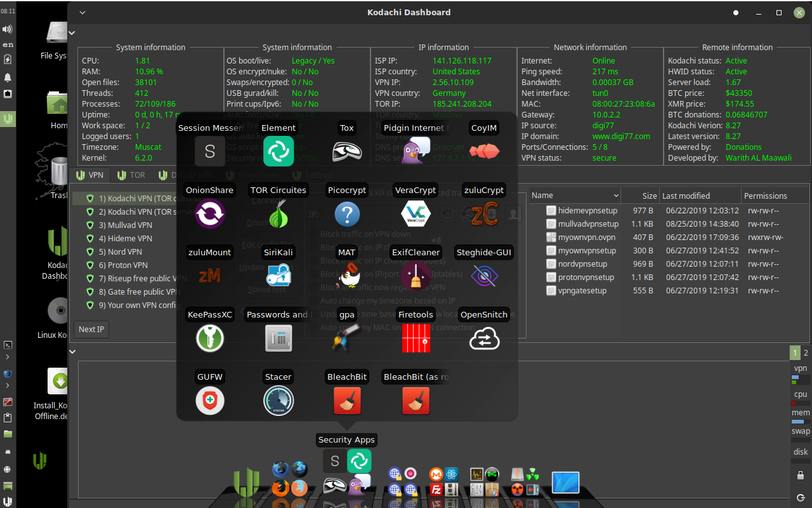
Task: Click the Next IP button
Action: (x=91, y=330)
